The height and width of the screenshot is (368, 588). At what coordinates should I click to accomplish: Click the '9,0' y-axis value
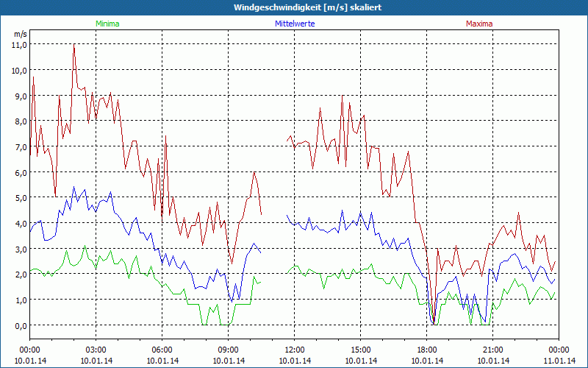click(21, 96)
